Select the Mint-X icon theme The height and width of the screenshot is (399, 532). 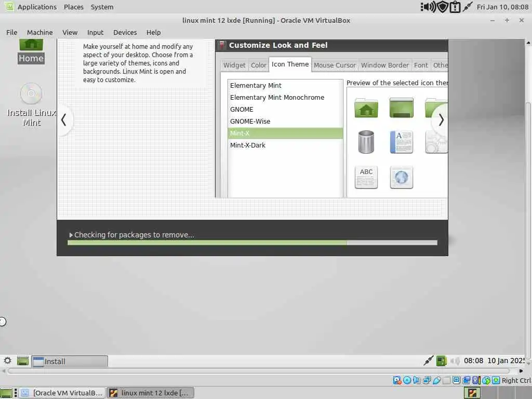click(x=285, y=134)
